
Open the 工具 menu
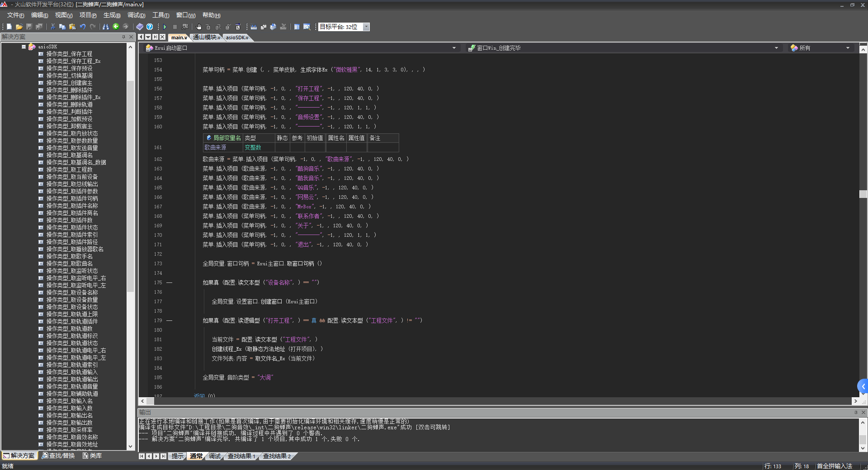point(160,15)
